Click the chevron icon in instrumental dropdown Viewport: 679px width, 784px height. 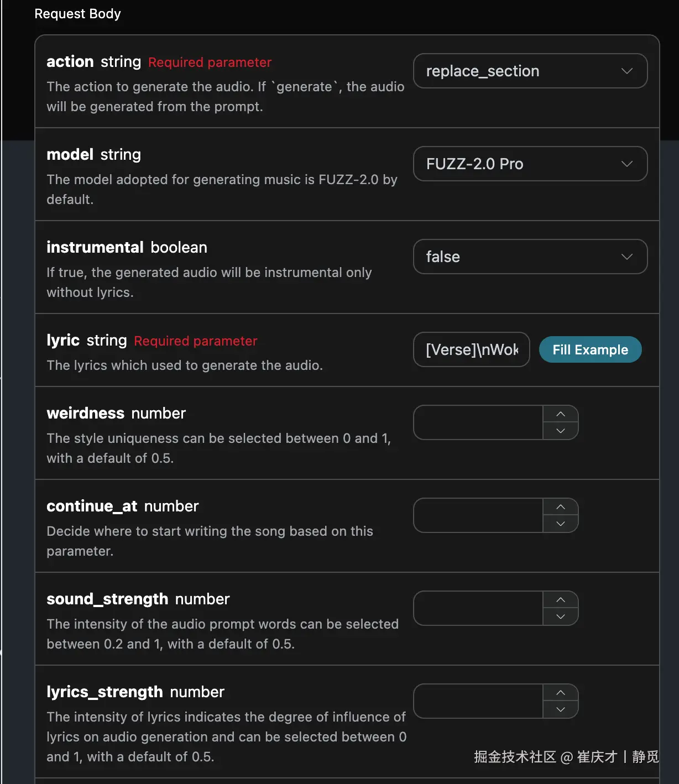pyautogui.click(x=626, y=257)
